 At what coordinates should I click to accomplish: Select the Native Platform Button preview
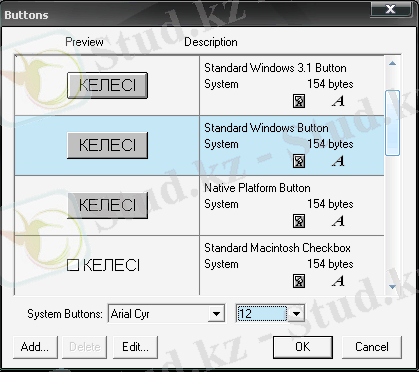click(107, 205)
